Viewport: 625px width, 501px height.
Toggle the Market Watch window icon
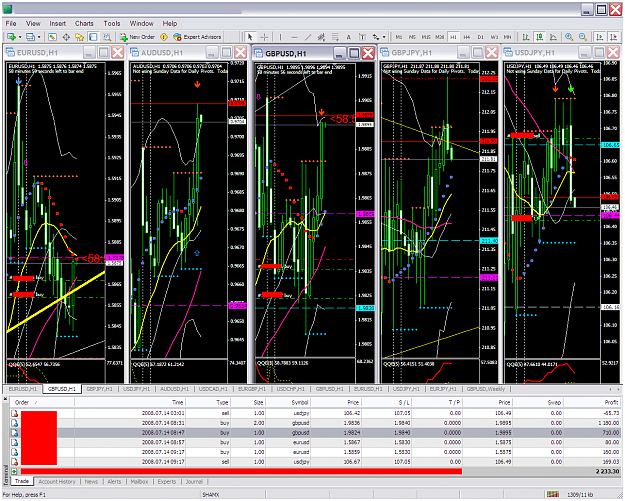point(52,37)
